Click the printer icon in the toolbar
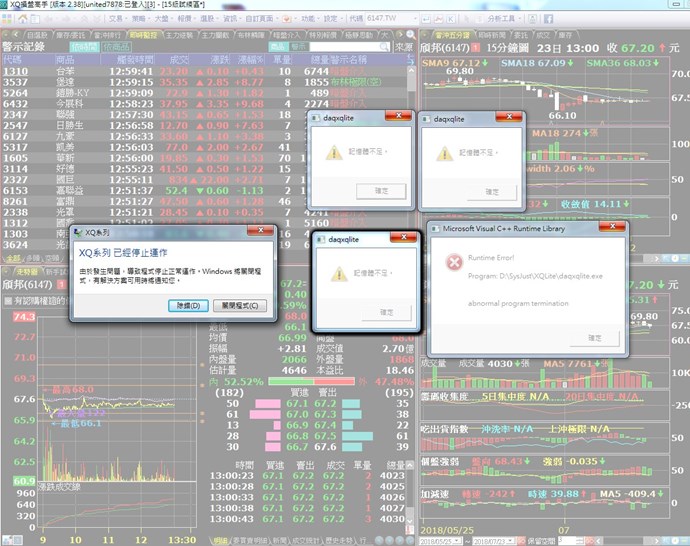 tap(532, 18)
